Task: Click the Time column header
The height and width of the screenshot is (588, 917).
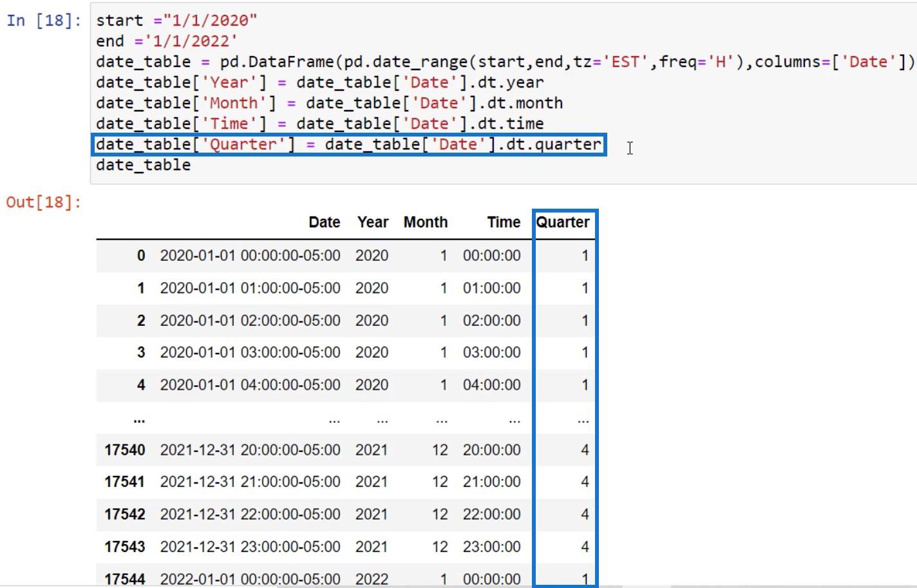Action: tap(504, 222)
